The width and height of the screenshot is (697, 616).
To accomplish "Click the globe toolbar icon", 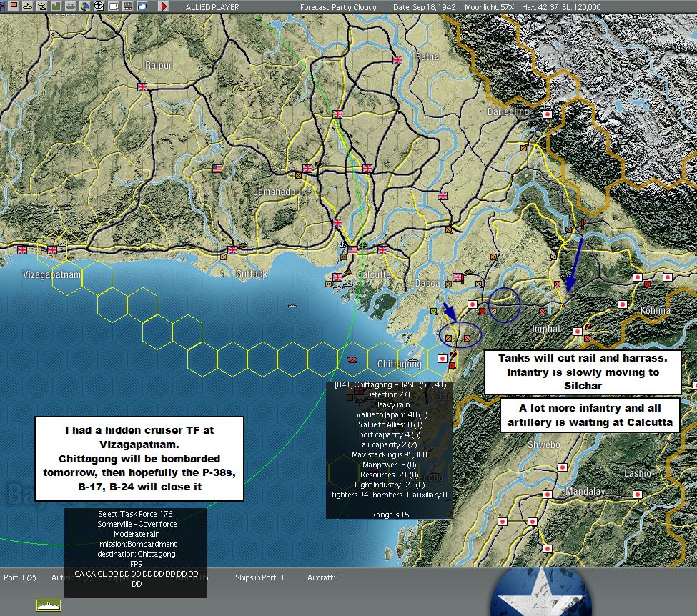I will click(85, 6).
